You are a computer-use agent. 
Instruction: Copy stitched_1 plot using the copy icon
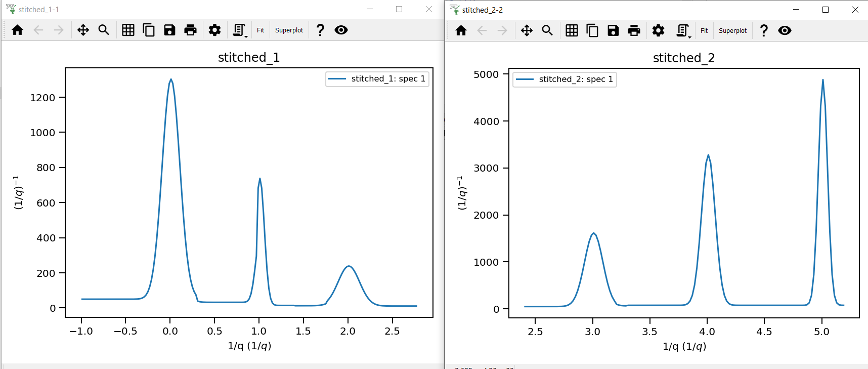coord(149,30)
